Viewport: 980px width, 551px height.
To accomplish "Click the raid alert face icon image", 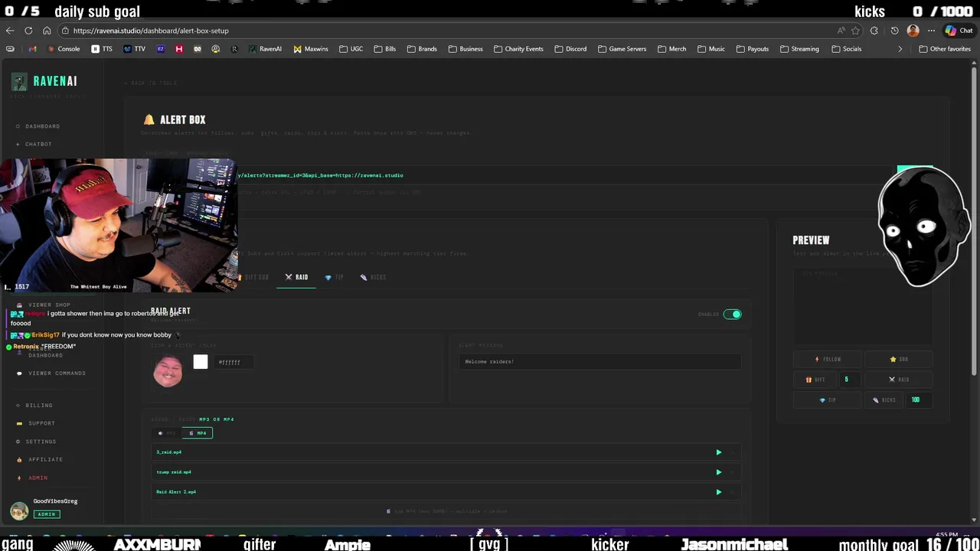I will [168, 371].
